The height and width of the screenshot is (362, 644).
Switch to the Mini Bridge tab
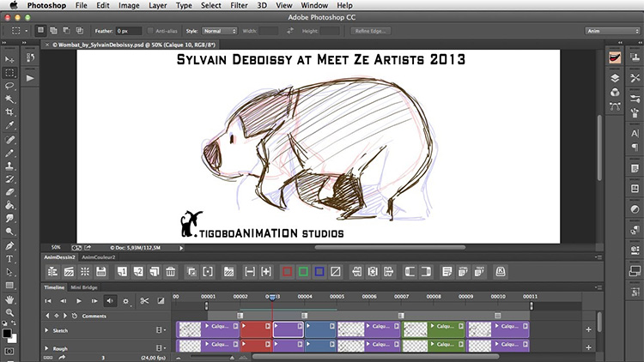(x=84, y=287)
